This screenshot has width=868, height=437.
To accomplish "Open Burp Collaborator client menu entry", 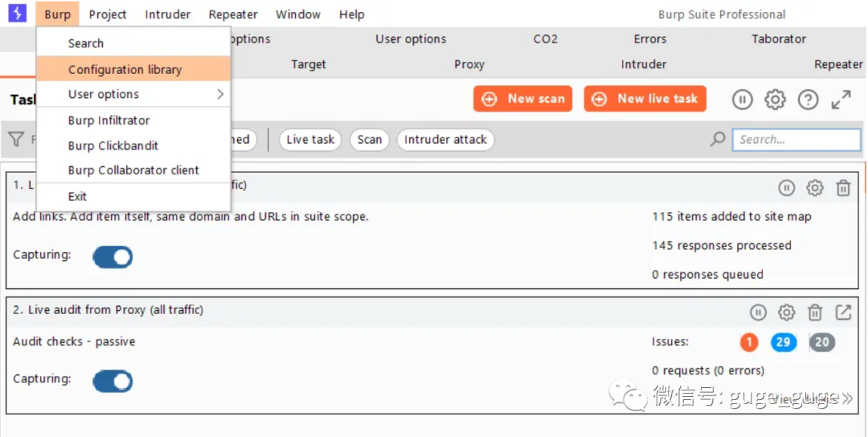I will tap(133, 170).
